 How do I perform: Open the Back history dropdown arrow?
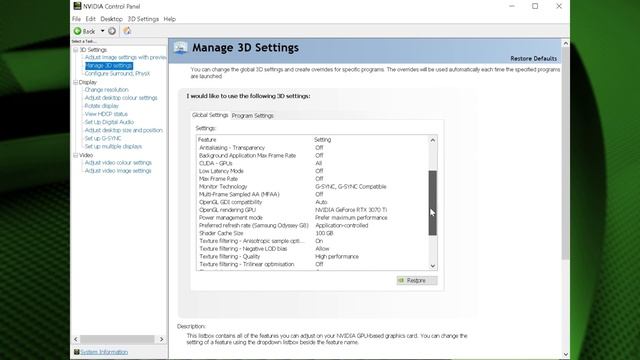(102, 31)
